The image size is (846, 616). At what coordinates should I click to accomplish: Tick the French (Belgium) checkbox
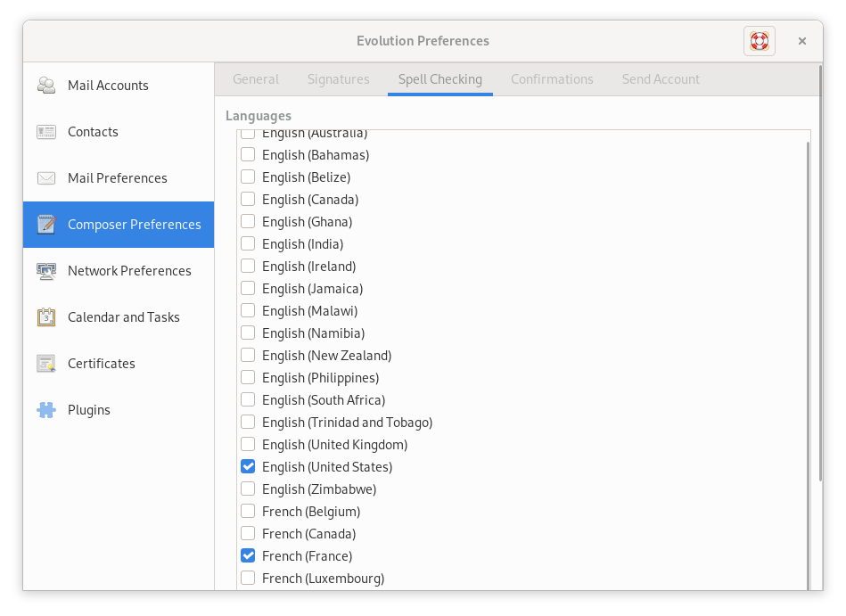(x=248, y=511)
